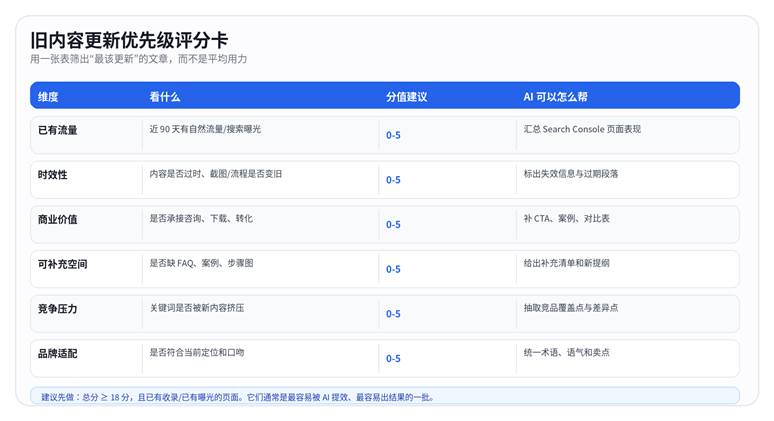Image resolution: width=774 pixels, height=421 pixels.
Task: Click the 关键词是否被新内容挤压 description
Action: point(197,308)
